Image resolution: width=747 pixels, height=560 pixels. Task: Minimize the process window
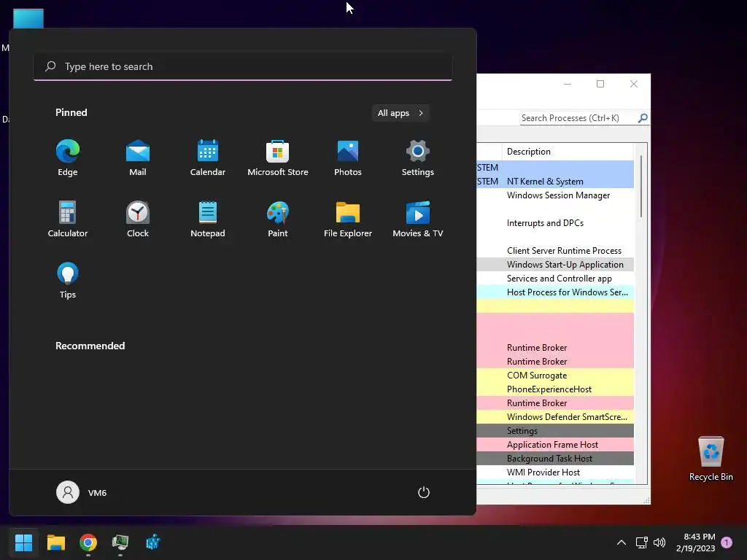(x=567, y=84)
